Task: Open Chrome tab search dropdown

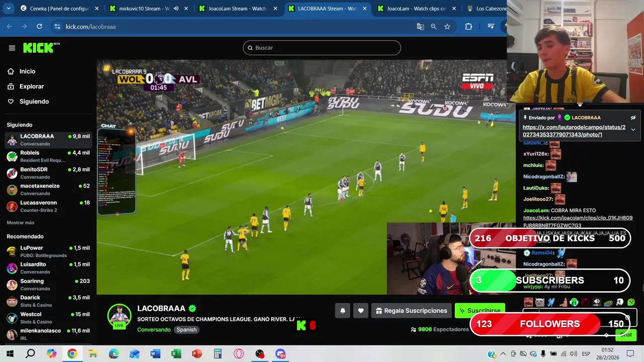Action: [x=9, y=9]
